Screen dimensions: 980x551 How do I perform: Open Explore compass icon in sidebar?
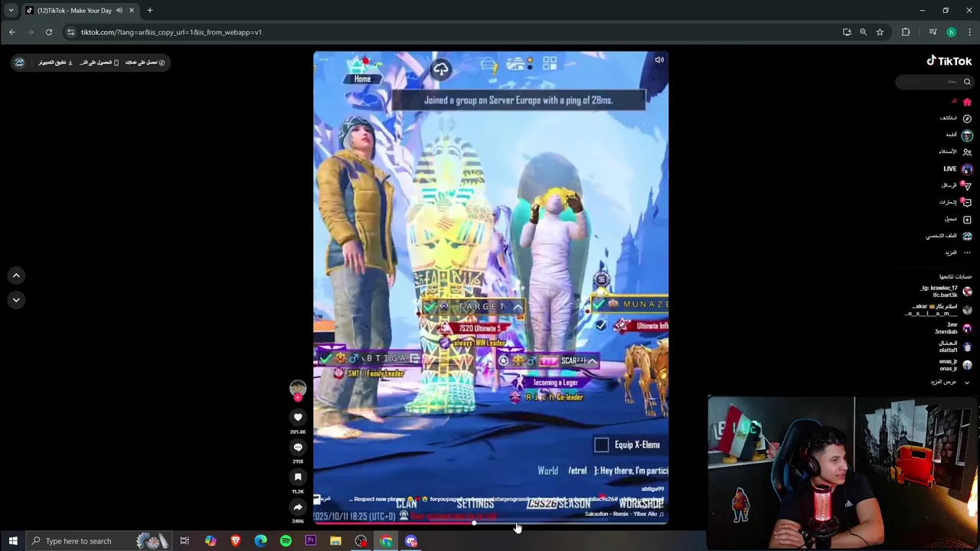pyautogui.click(x=967, y=119)
